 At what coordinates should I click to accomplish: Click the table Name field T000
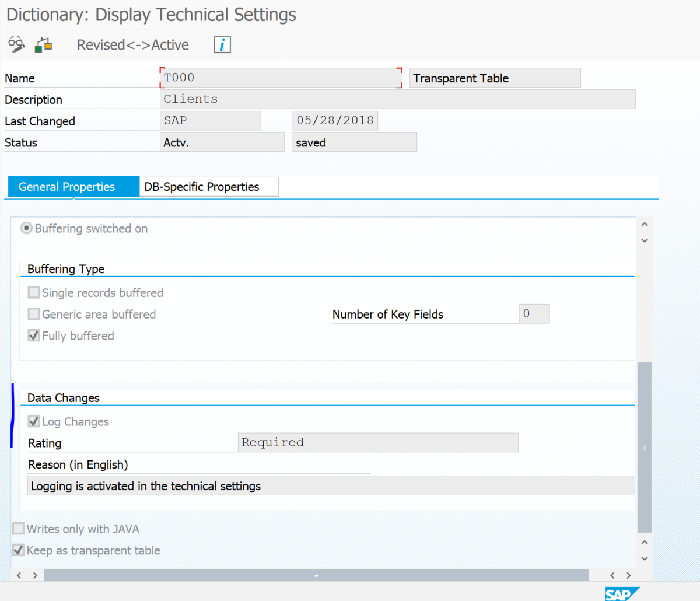[x=280, y=78]
